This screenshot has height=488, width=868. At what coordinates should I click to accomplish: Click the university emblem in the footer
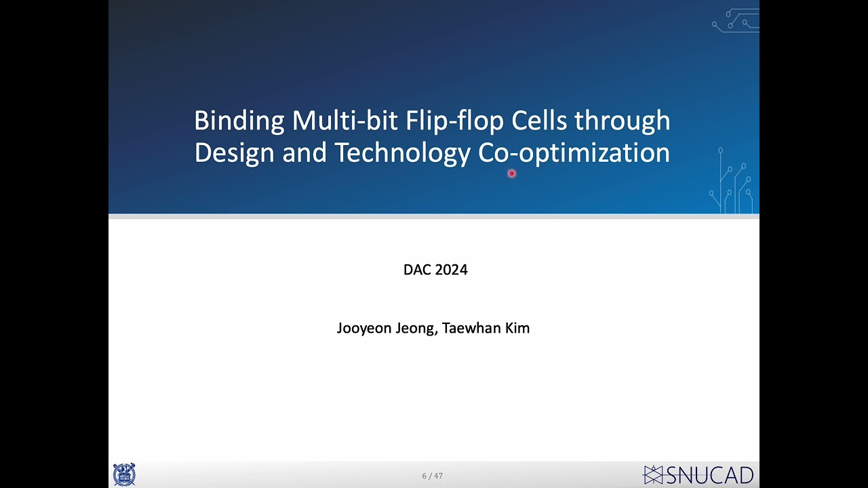124,474
